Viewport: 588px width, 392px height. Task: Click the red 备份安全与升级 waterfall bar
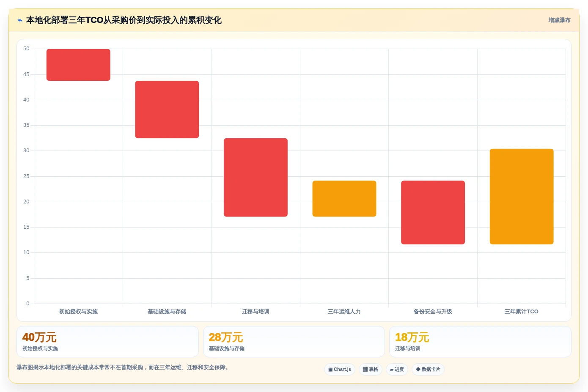point(433,212)
